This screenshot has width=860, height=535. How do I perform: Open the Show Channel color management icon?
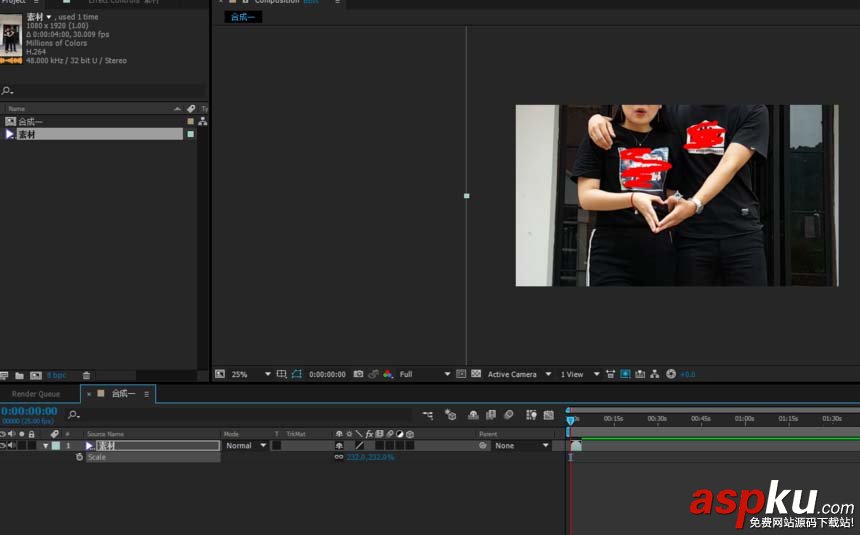pos(388,374)
